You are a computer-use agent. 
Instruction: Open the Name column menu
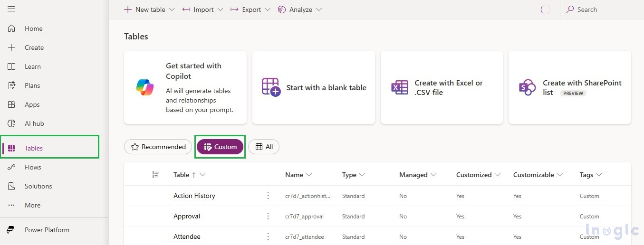(298, 175)
